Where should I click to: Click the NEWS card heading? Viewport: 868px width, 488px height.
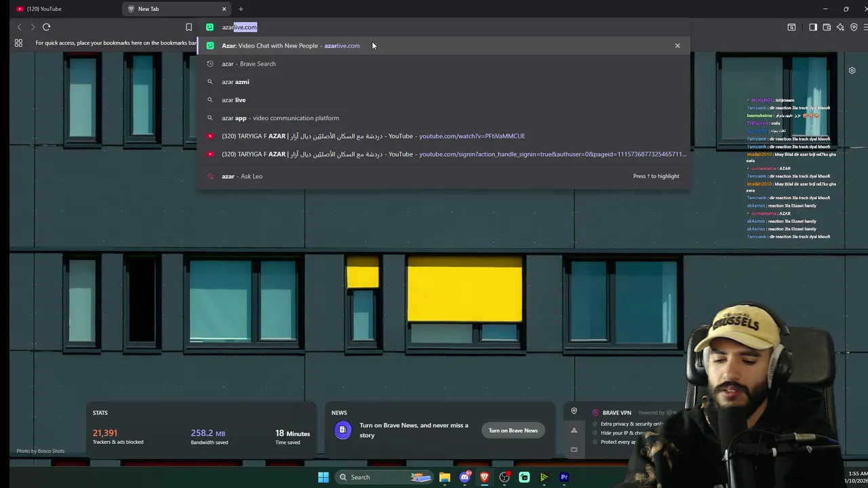pyautogui.click(x=339, y=413)
